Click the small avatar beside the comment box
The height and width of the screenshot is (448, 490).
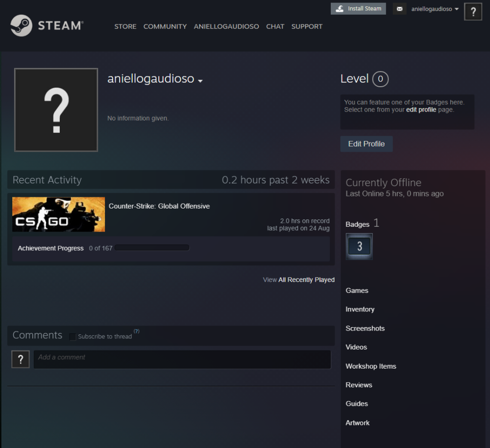point(21,359)
